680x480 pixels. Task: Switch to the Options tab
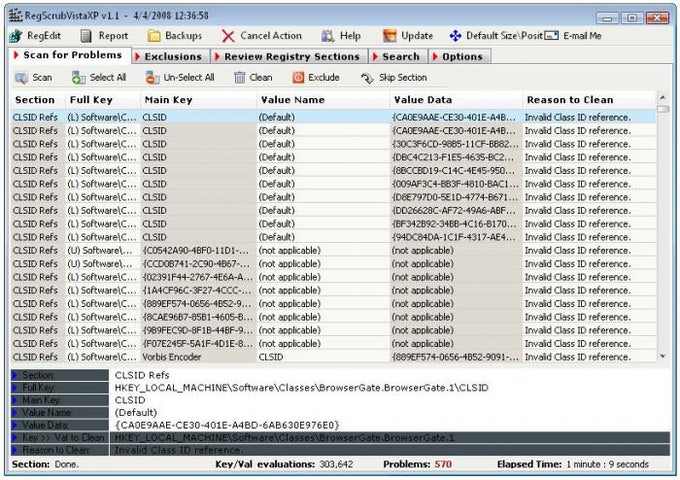[459, 56]
